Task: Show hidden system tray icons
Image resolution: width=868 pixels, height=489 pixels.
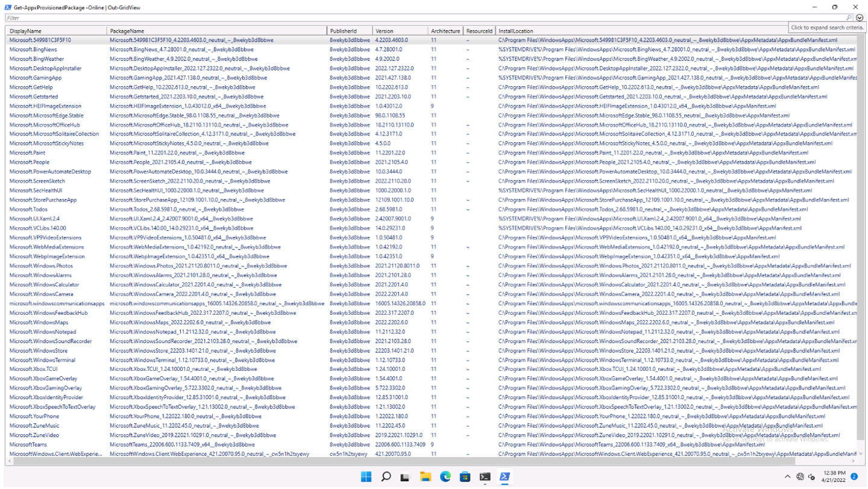Action: pos(788,477)
